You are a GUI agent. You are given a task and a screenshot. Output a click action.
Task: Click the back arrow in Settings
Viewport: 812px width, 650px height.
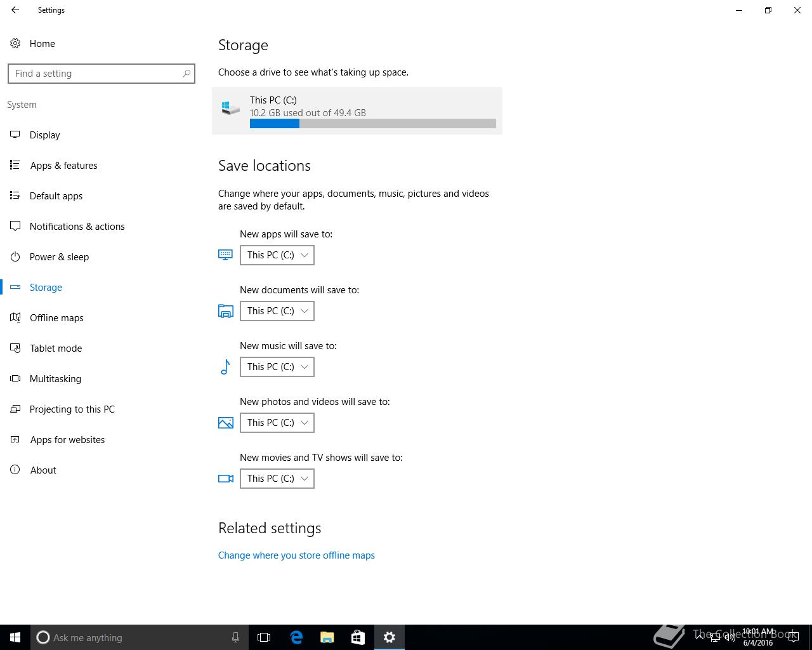[15, 10]
